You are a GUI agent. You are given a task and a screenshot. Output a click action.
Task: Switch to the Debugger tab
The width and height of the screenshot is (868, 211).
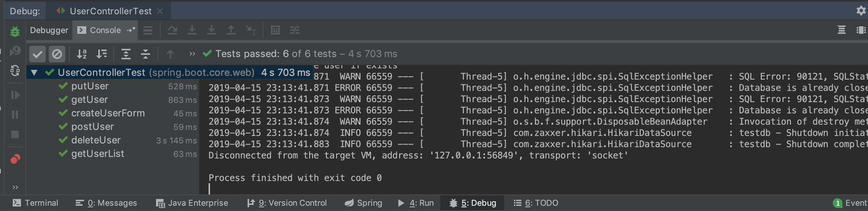click(x=49, y=30)
